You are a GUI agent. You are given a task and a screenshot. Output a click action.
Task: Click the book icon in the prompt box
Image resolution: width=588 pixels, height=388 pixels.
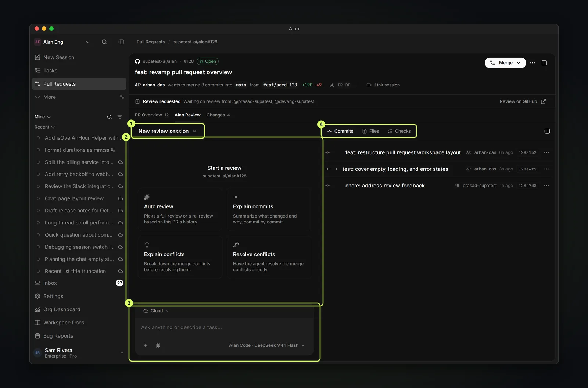click(158, 345)
